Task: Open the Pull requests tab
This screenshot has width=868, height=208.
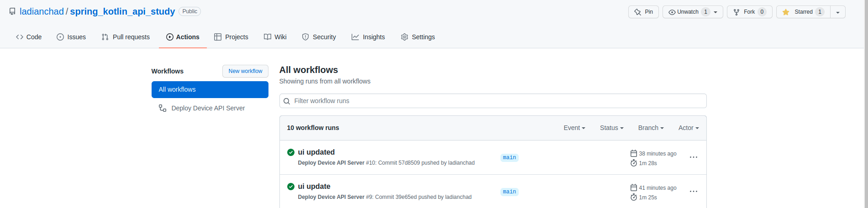Action: click(x=126, y=37)
